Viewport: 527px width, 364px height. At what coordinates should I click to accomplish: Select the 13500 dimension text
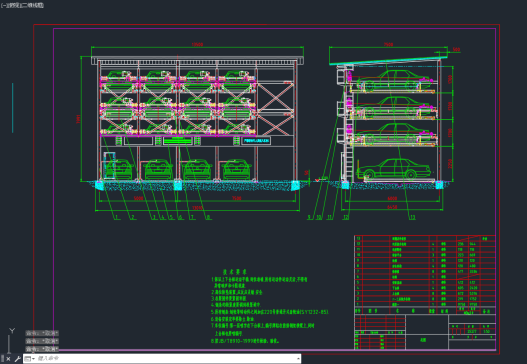(x=197, y=45)
